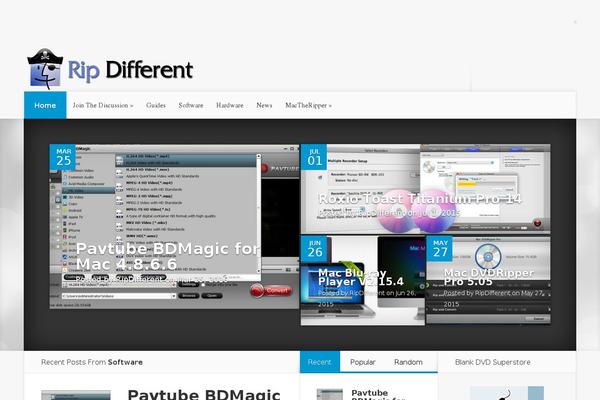Click the Pavtube BDMagic article thumbnail image

76,395
